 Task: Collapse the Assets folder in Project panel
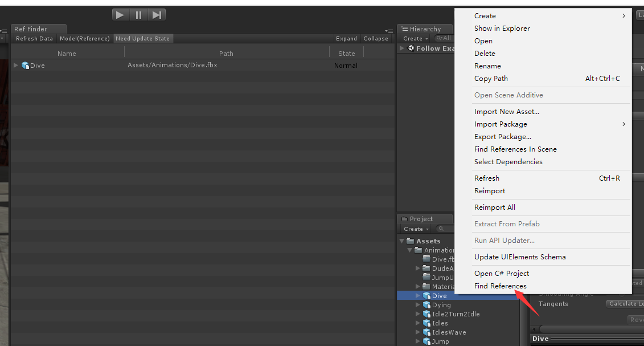coord(402,241)
